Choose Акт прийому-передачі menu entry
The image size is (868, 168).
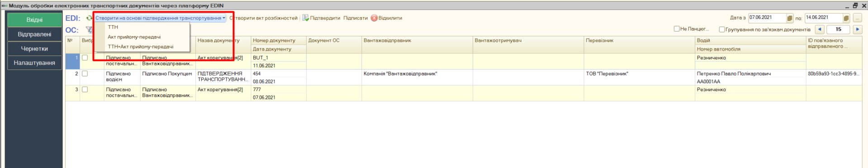[134, 37]
